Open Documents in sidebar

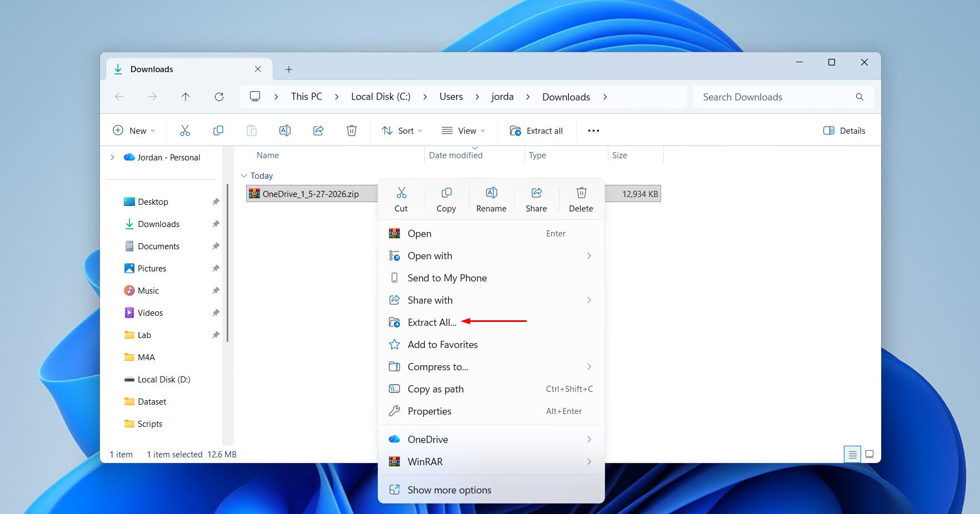tap(158, 246)
